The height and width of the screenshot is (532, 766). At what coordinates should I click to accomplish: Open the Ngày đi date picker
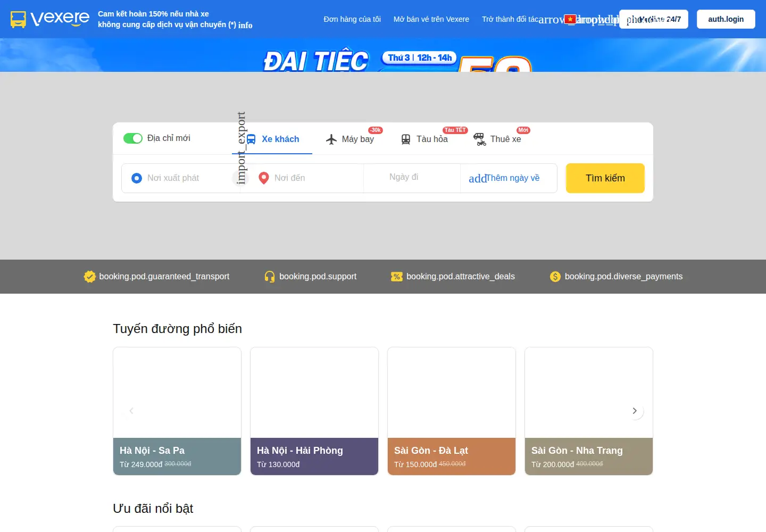[412, 178]
